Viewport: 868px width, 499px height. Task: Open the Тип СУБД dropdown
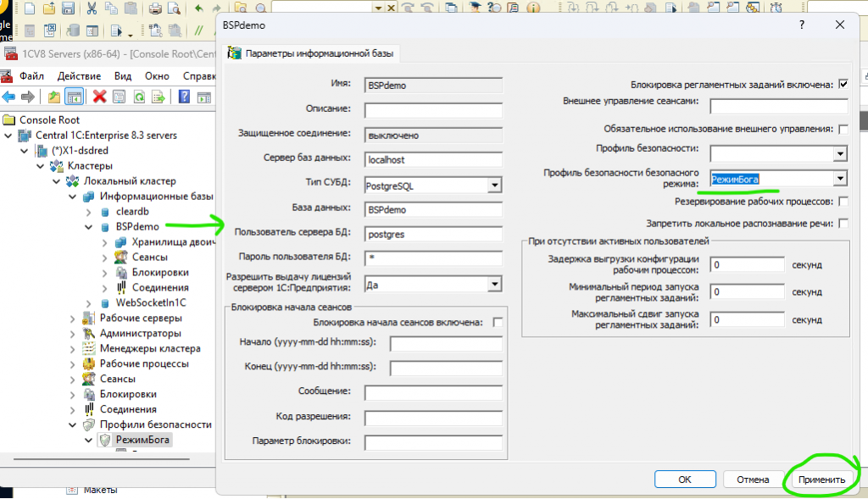coord(494,186)
